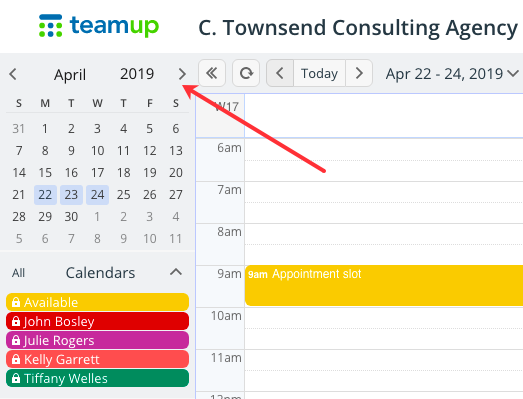Go to previous date range arrow
Viewport: 523px width, 399px height.
point(280,73)
